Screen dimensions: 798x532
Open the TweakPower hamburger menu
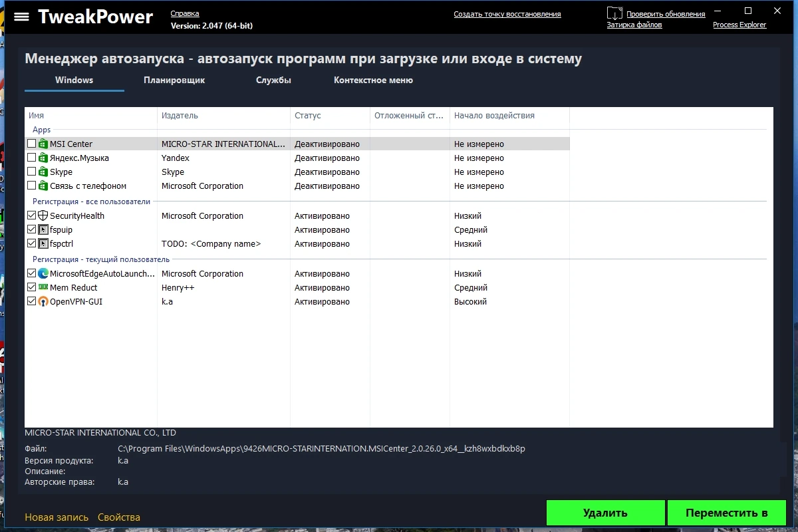pyautogui.click(x=21, y=17)
